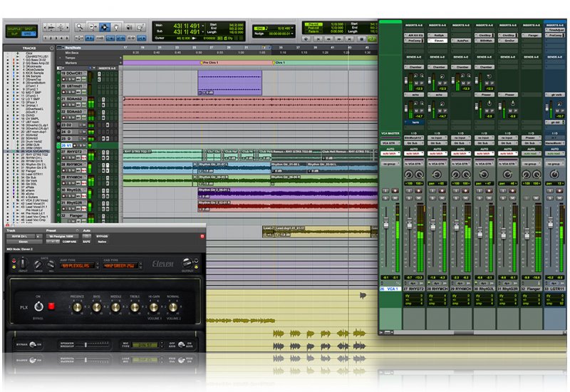Click the Eleven insert on mixer channel

(x=440, y=41)
